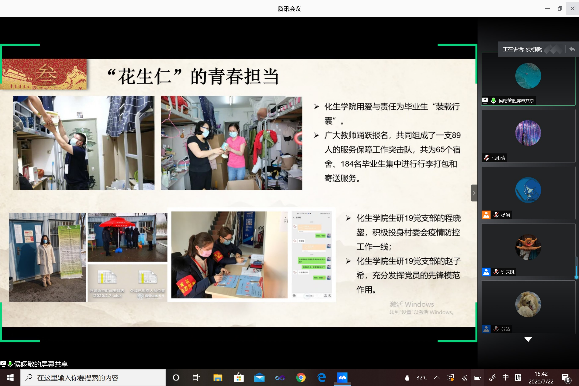Open Microsoft Edge from the taskbar
Viewport: 579px width, 386px height.
click(x=322, y=378)
